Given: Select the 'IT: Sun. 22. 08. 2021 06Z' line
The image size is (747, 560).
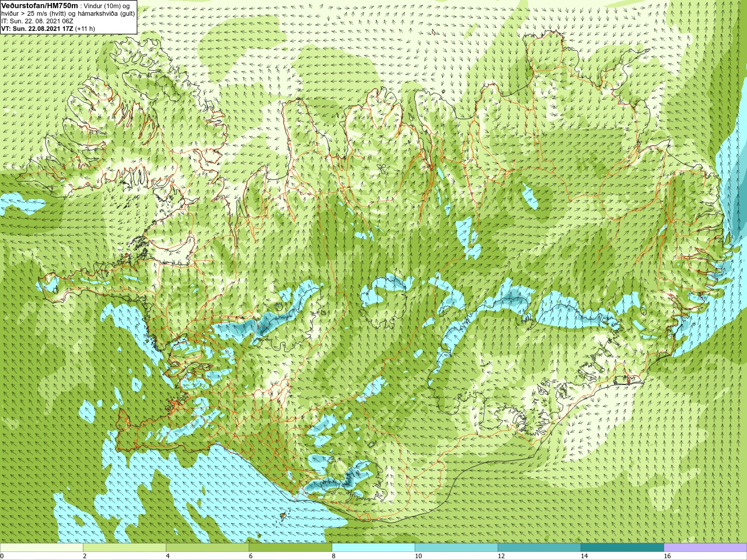Looking at the screenshot, I should [x=37, y=21].
